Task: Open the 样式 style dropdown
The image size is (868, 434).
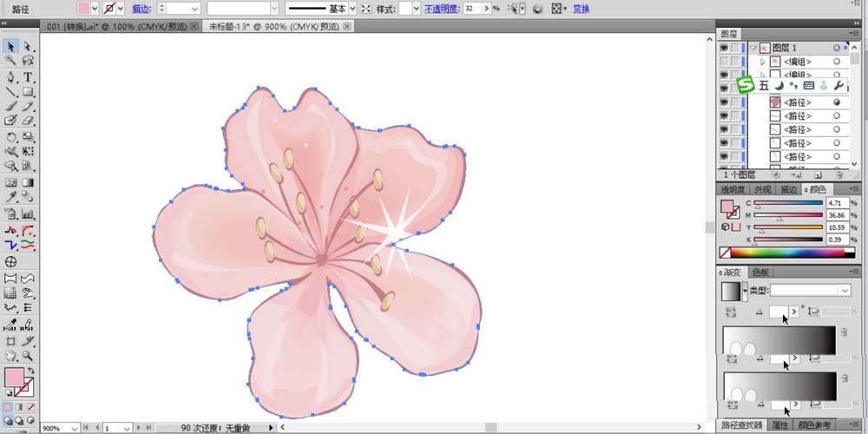Action: click(x=416, y=9)
